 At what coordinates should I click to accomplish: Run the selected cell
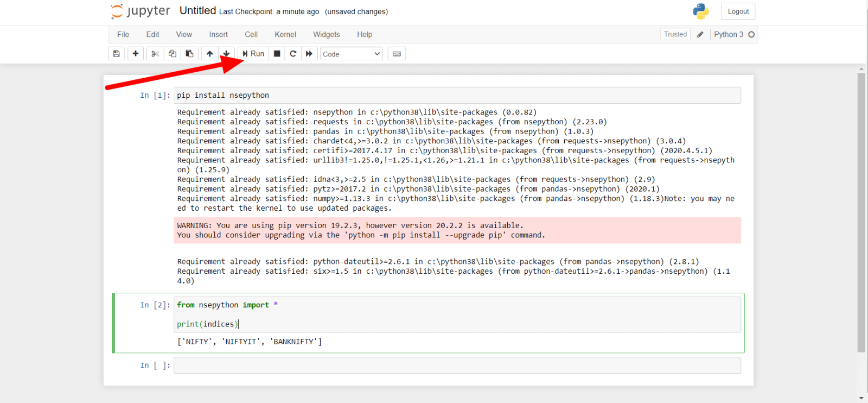click(x=253, y=54)
